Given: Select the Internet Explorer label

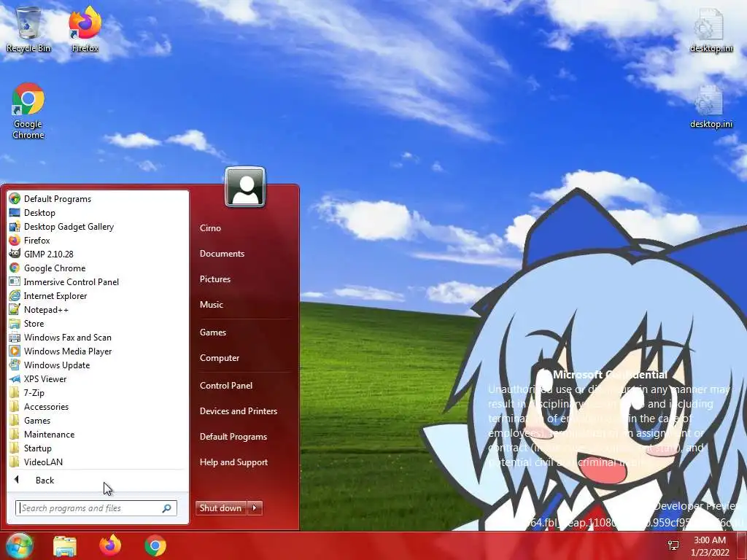Looking at the screenshot, I should point(55,295).
